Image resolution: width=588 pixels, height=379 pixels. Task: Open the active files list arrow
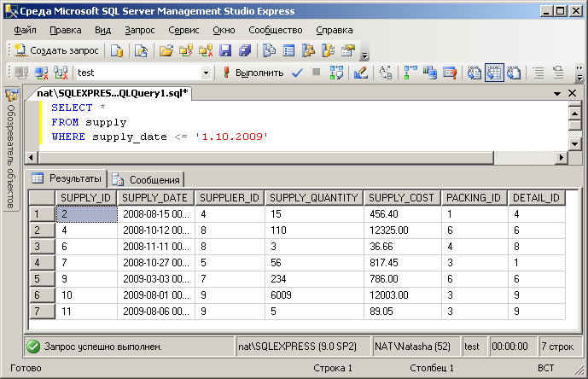click(557, 93)
